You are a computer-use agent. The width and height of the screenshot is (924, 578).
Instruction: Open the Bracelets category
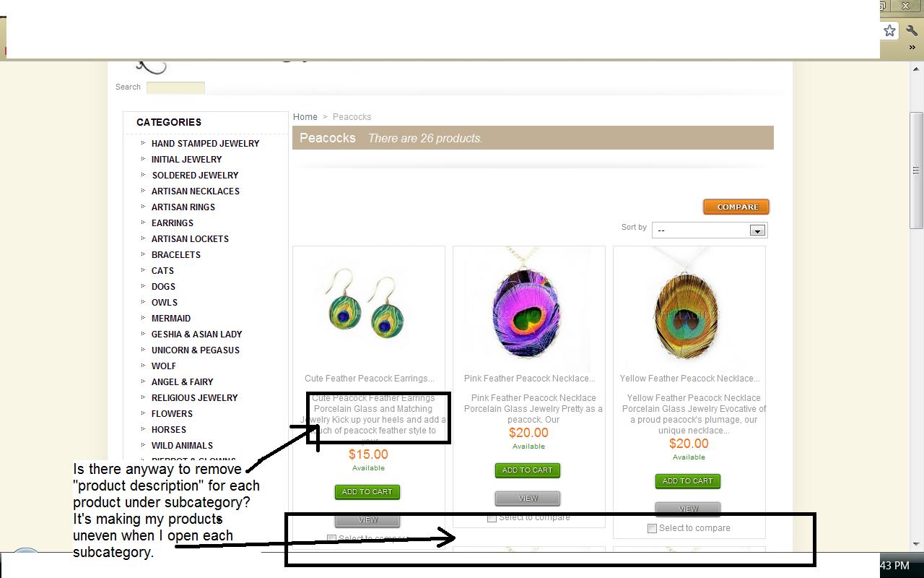176,254
